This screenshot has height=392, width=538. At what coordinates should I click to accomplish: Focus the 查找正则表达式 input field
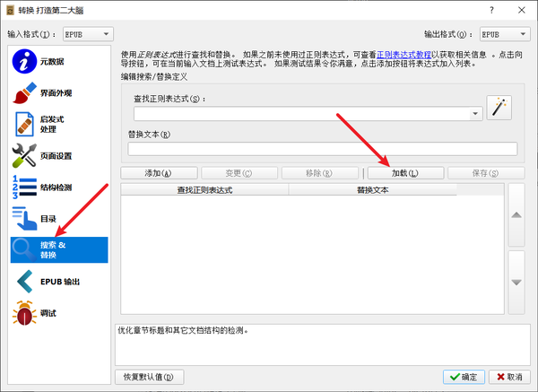pos(302,114)
